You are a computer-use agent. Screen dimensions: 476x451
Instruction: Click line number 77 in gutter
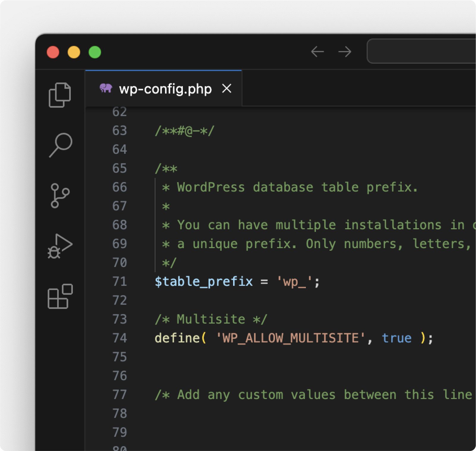click(x=120, y=394)
